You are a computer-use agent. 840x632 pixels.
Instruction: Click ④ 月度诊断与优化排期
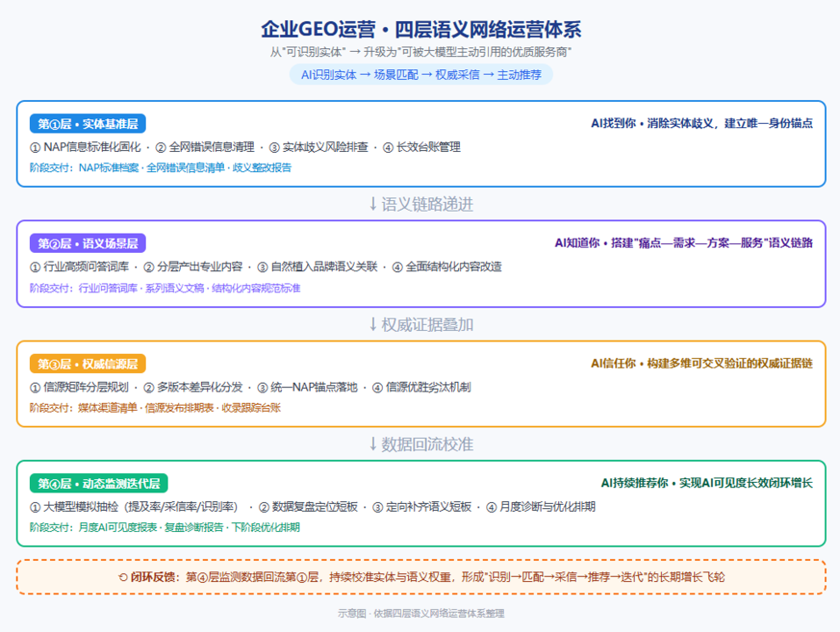click(541, 507)
